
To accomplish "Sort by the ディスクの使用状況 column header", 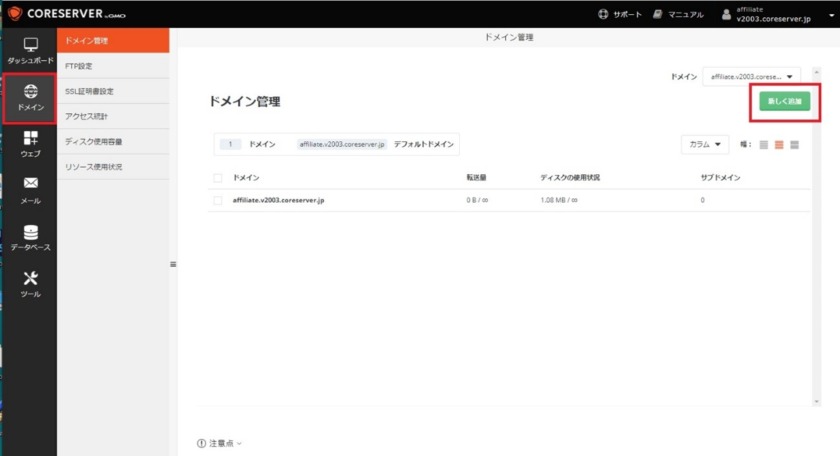I will (570, 178).
